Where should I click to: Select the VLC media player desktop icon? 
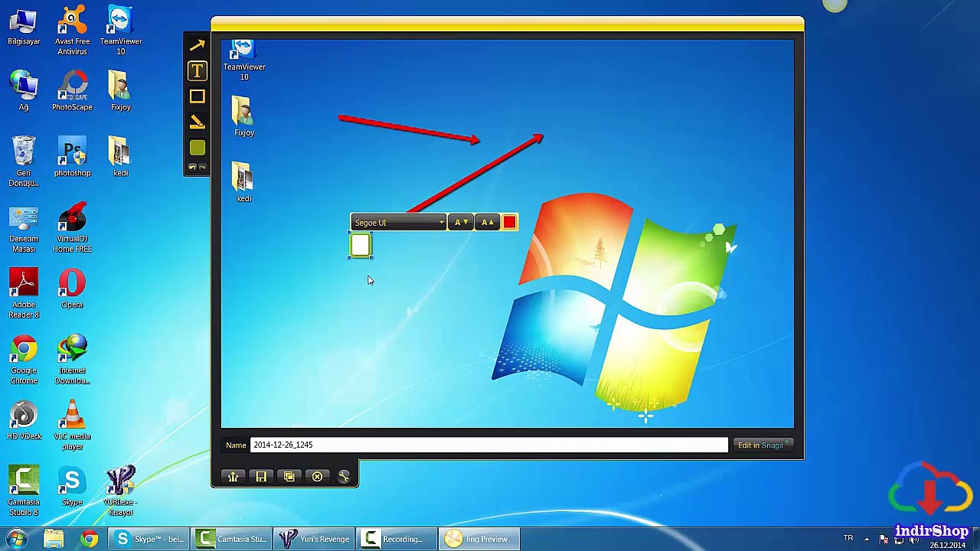(x=72, y=425)
